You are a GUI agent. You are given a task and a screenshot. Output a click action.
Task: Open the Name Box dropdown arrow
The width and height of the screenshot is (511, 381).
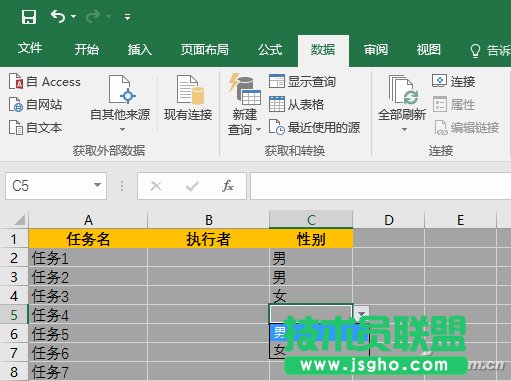(x=97, y=185)
